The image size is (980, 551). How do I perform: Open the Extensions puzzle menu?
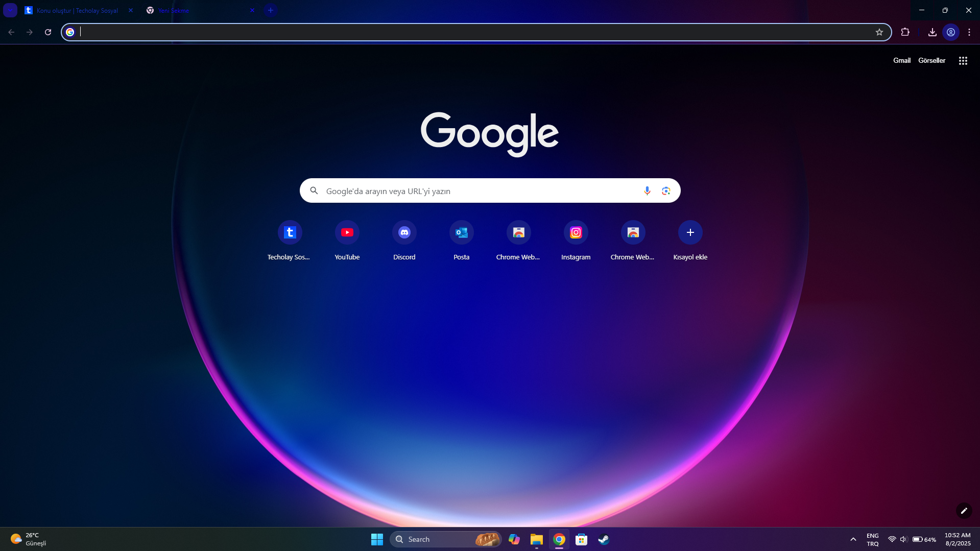pyautogui.click(x=905, y=32)
